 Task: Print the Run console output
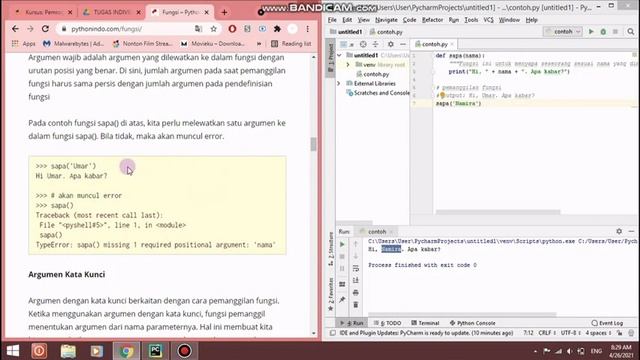pos(356,293)
